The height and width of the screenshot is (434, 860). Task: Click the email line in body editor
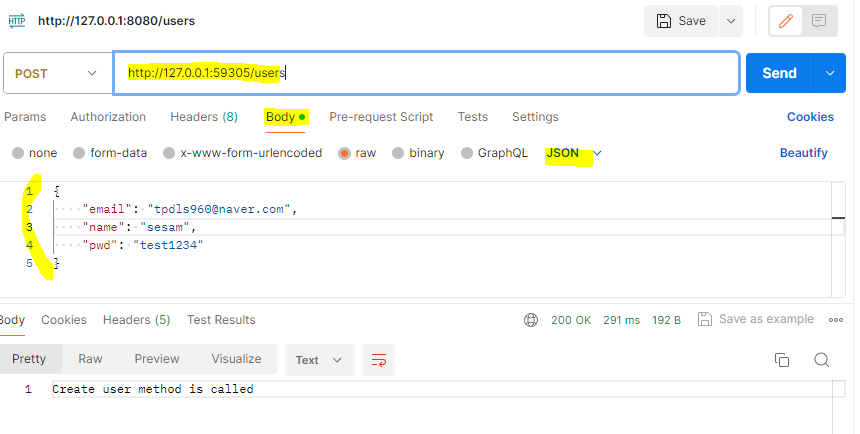190,209
